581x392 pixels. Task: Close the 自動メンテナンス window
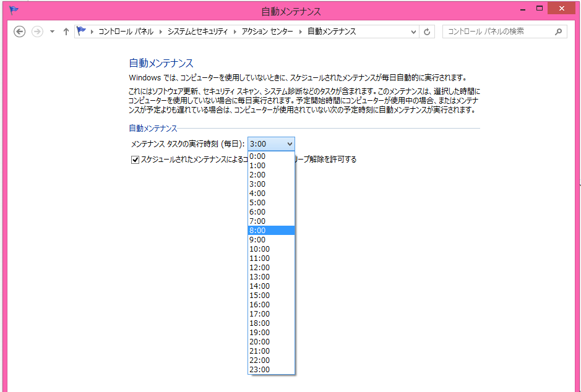pos(561,8)
